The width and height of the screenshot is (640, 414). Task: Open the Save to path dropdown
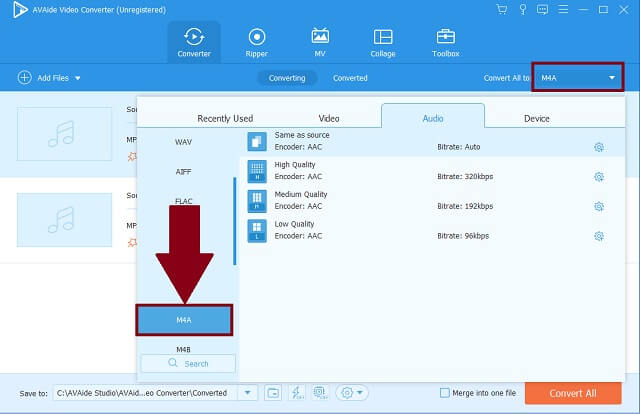(x=248, y=393)
